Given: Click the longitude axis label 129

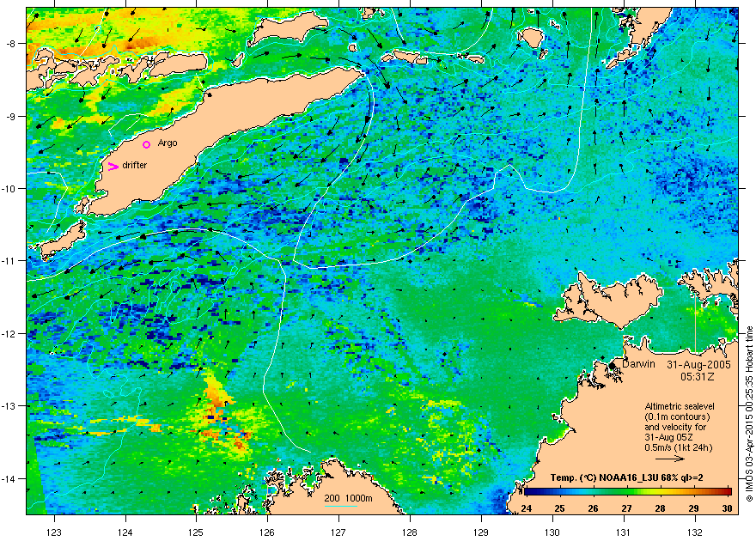Looking at the screenshot, I should pos(481,532).
